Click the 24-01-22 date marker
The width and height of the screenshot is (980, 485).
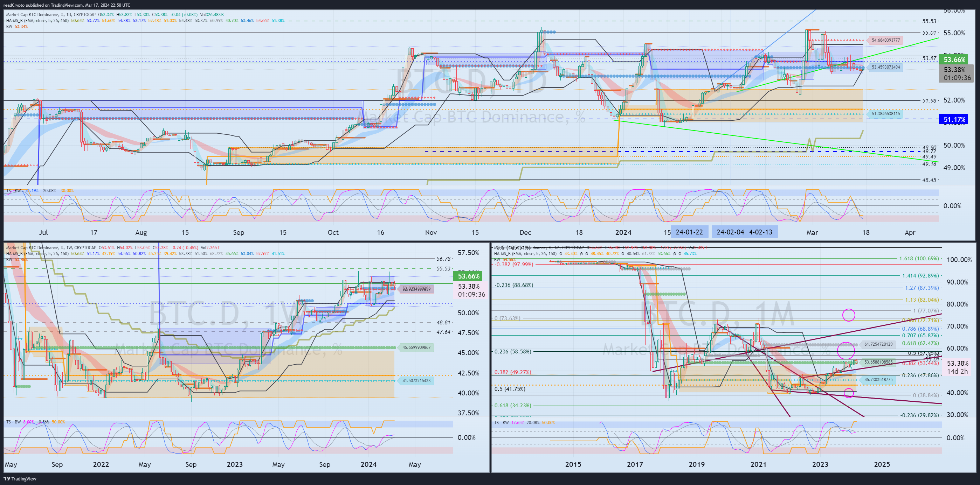[689, 232]
